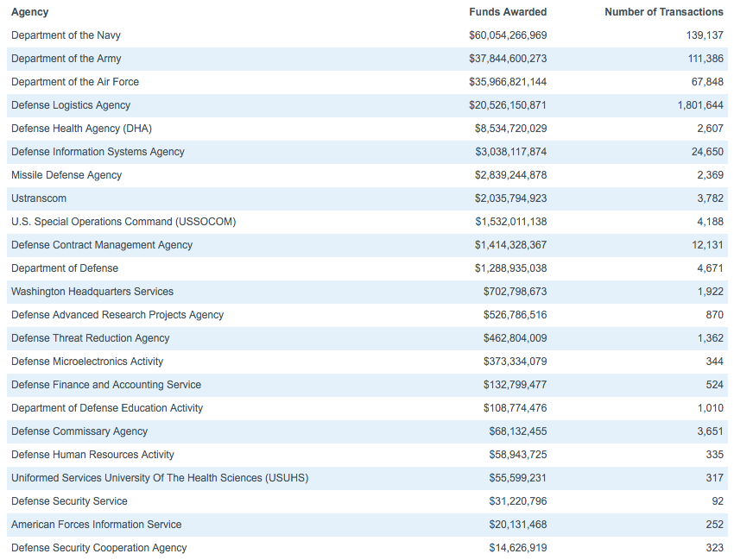Click the funds value $58,943,725
The width and height of the screenshot is (734, 560).
518,455
